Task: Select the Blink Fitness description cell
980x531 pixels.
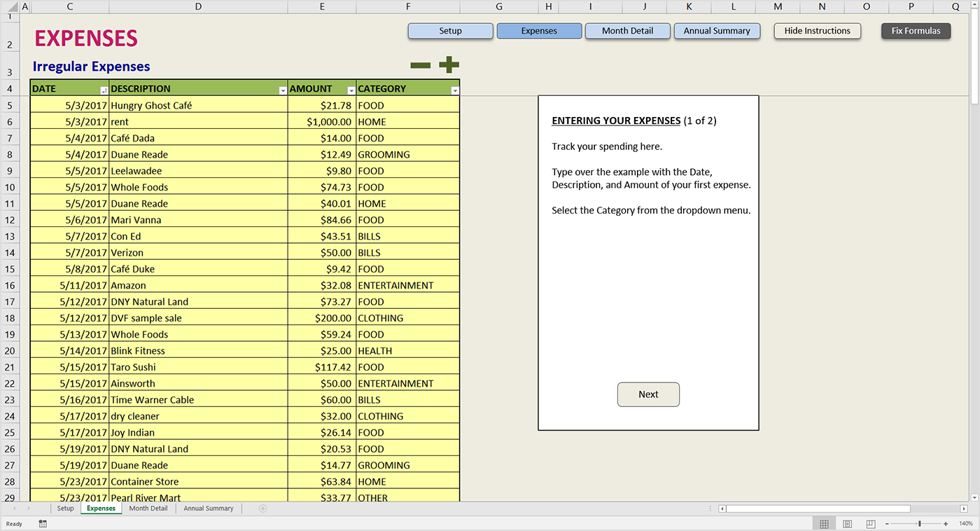Action: [198, 350]
